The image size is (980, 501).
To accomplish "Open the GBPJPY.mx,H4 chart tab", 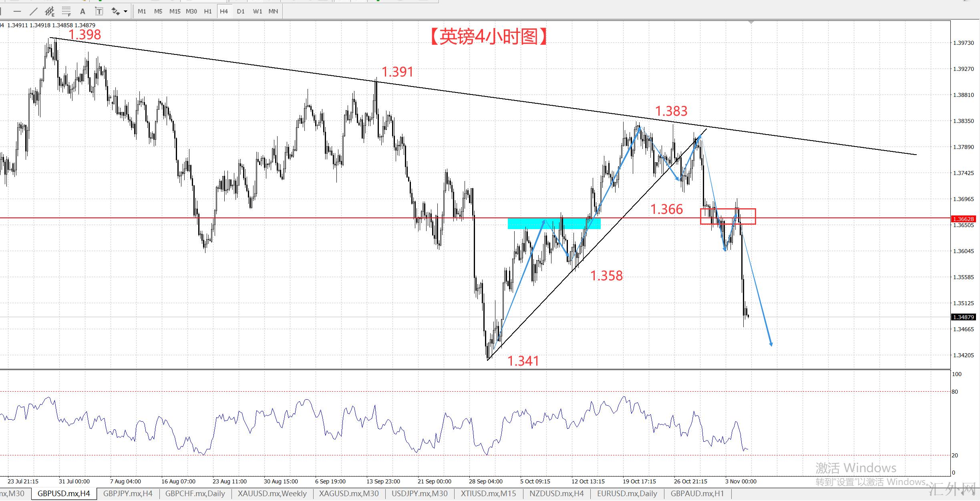I will pyautogui.click(x=128, y=493).
